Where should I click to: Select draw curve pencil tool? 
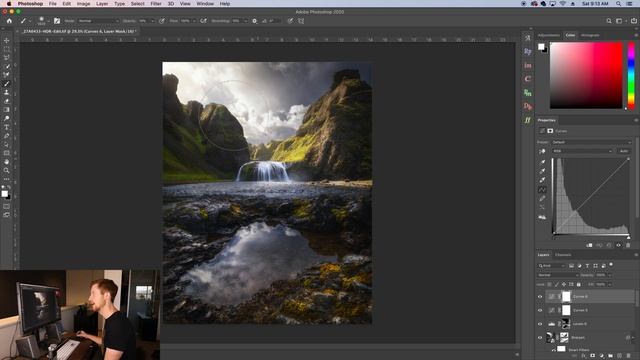click(x=542, y=198)
